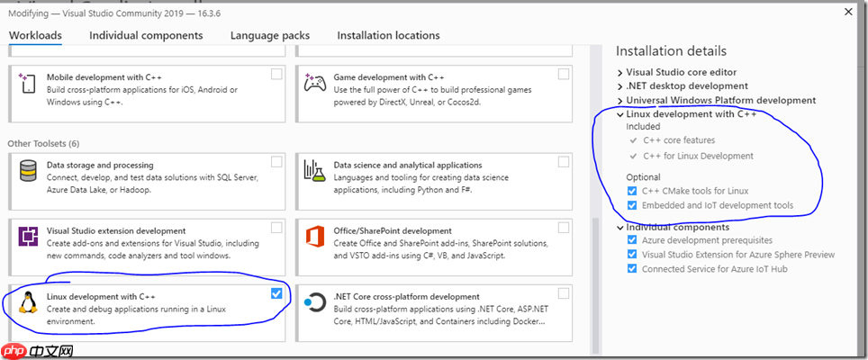Screen dimensions: 868x360
Task: Collapse the Individual components details section
Action: coord(620,228)
